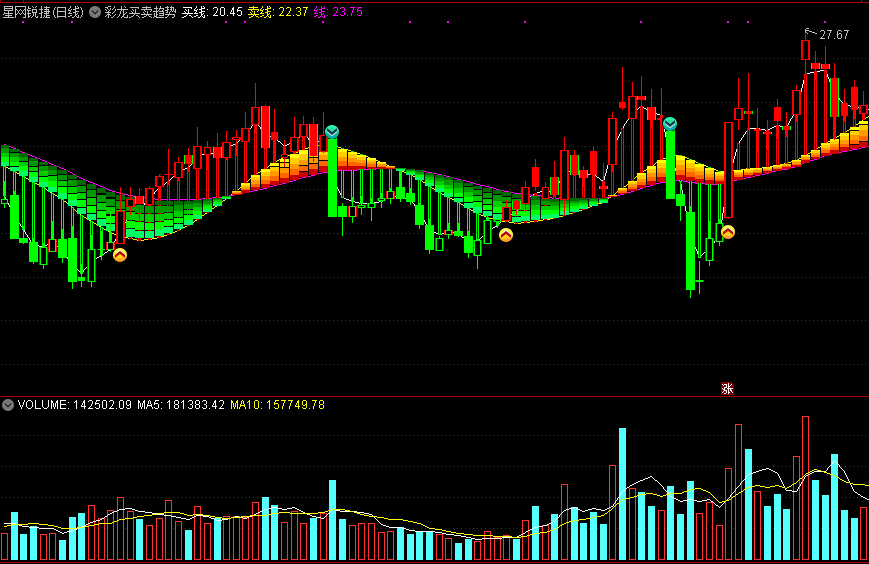This screenshot has height=564, width=869.
Task: Click the 彩龙买卖趋势 indicator name
Action: 140,12
